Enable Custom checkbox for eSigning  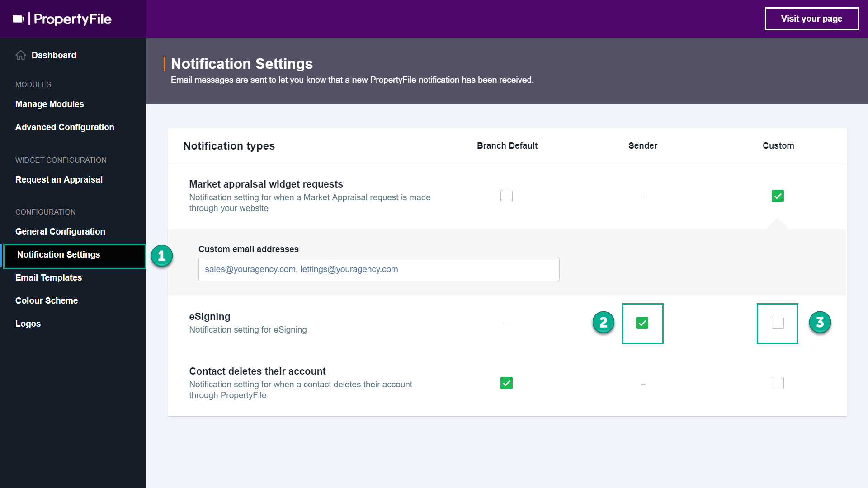pyautogui.click(x=778, y=323)
